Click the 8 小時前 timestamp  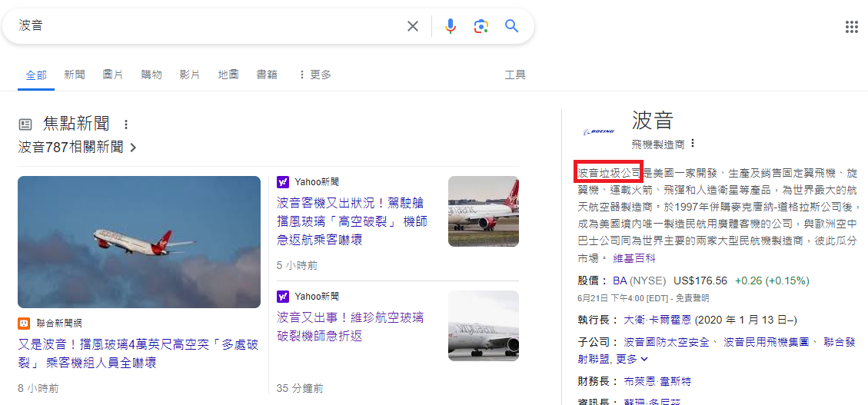tap(38, 388)
